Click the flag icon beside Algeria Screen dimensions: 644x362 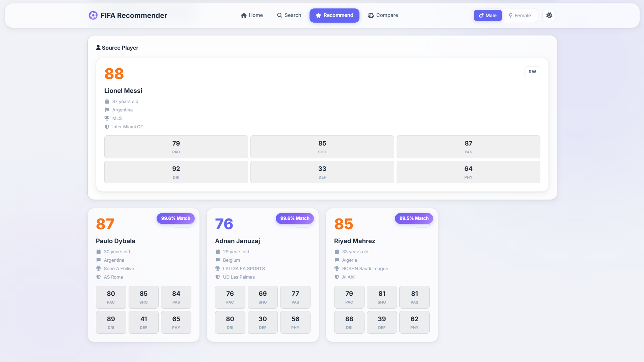tap(337, 260)
